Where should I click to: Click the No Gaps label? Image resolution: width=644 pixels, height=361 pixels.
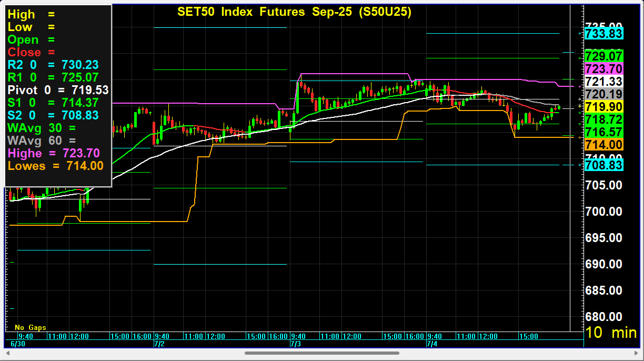coord(31,327)
